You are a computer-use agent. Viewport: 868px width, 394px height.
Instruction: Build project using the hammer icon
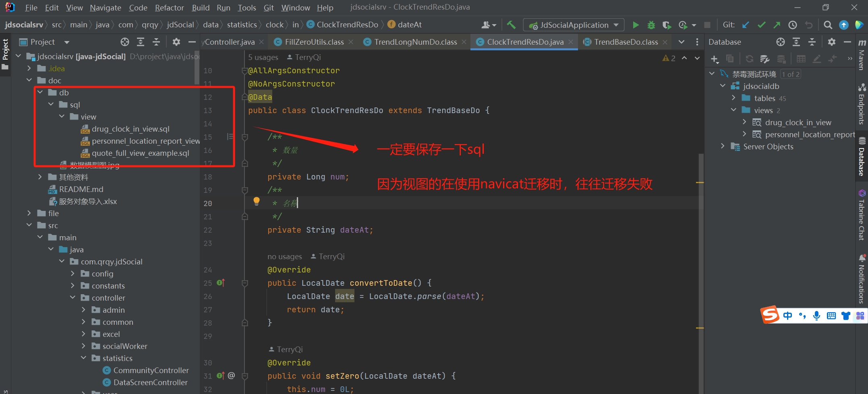pyautogui.click(x=511, y=25)
